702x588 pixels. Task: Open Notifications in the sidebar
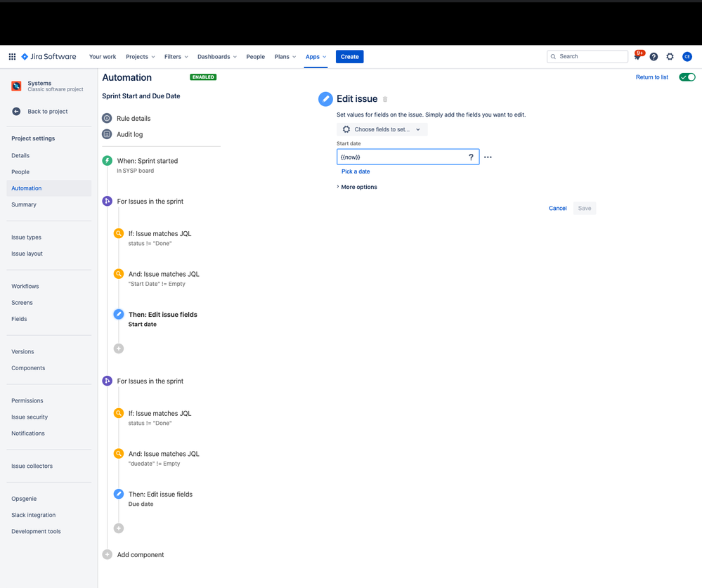click(x=28, y=433)
